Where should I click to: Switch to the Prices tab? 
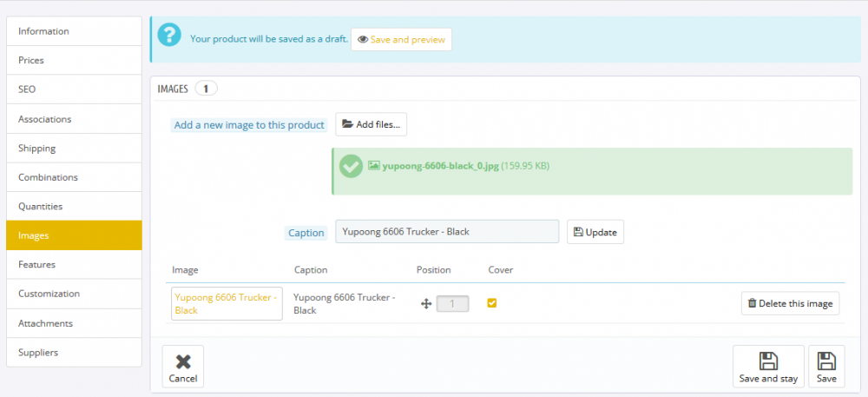[x=74, y=61]
